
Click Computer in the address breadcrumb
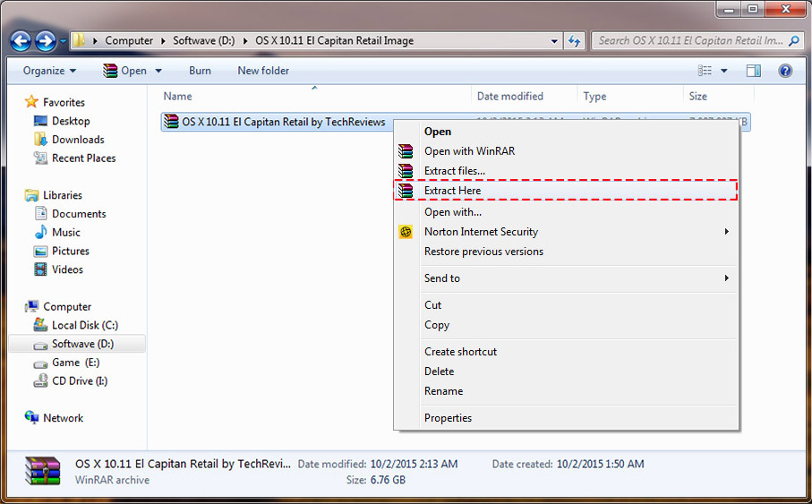click(129, 40)
